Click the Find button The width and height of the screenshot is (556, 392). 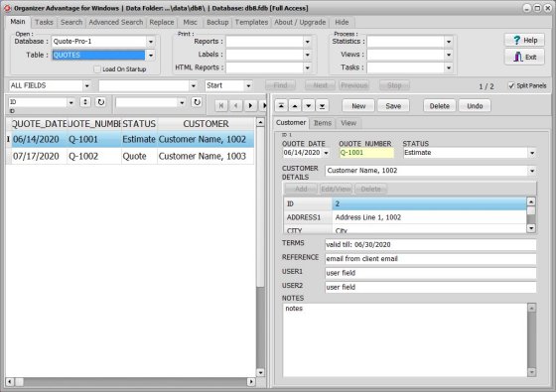tap(280, 85)
